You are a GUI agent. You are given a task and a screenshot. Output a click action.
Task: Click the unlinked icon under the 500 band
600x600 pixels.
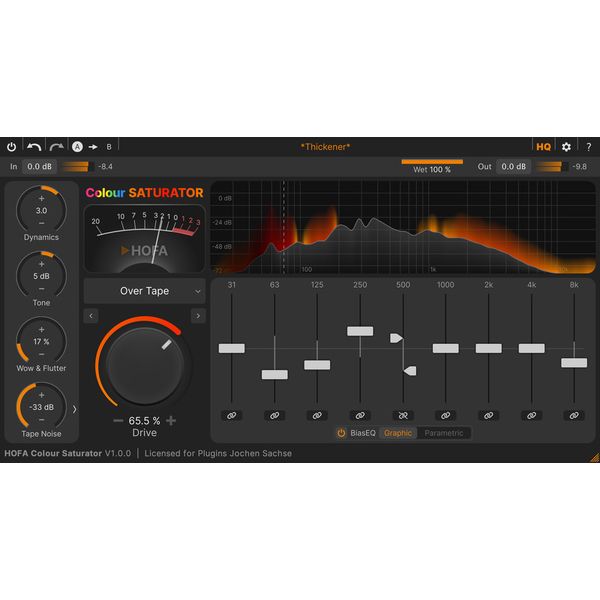(x=402, y=415)
